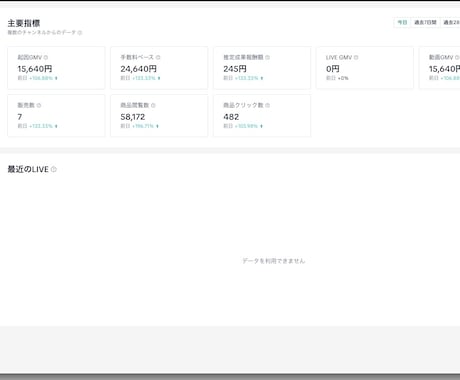Click the info icon beside LIVE GMV
Screen dimensions: 460x380
pyautogui.click(x=356, y=57)
